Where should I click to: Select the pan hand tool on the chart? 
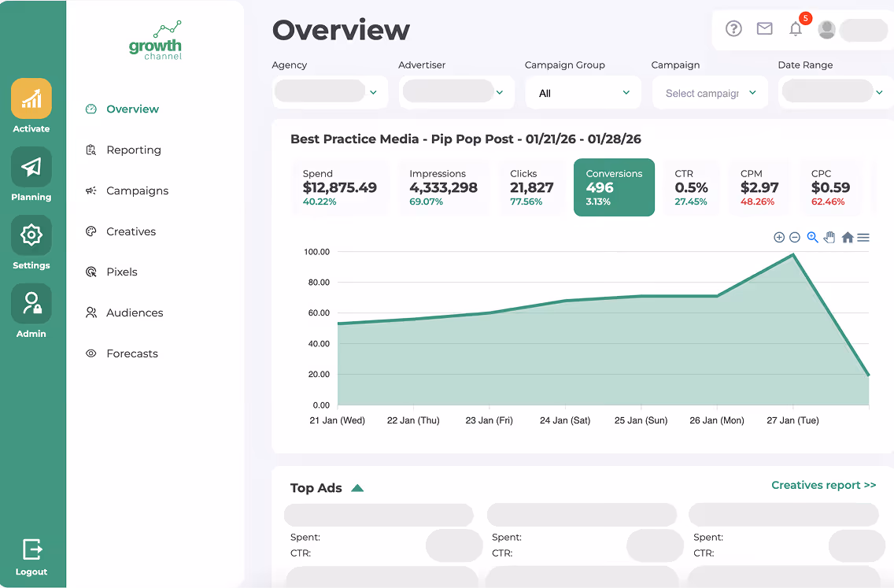pos(829,237)
